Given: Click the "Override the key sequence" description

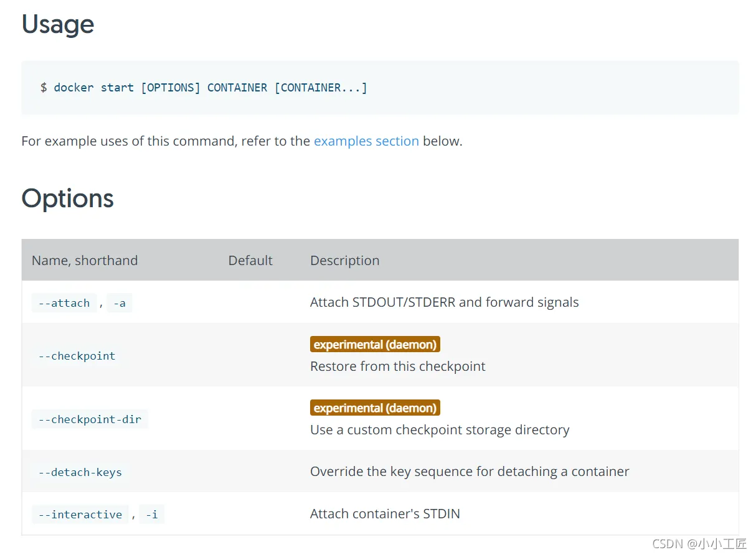Looking at the screenshot, I should point(470,472).
